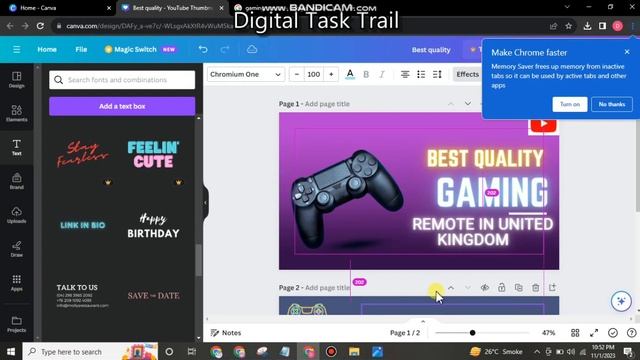This screenshot has height=360, width=640.
Task: Reload the page
Action: point(40,26)
